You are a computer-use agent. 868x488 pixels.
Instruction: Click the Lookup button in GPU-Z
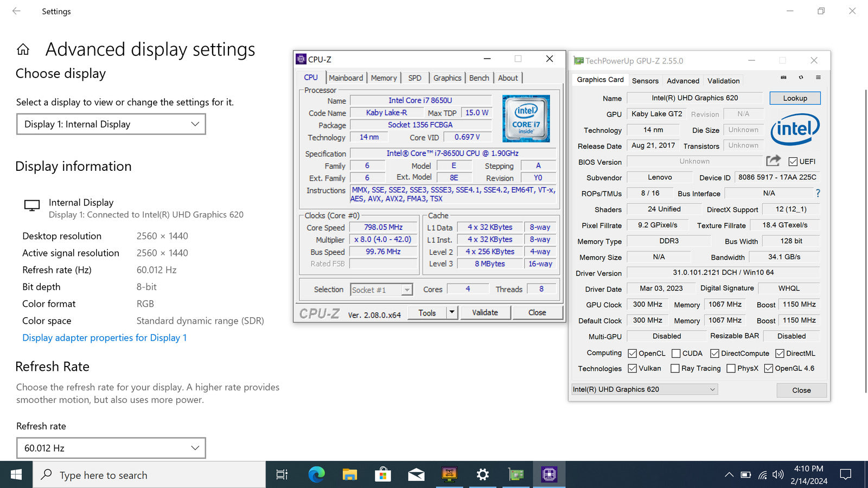pyautogui.click(x=795, y=98)
